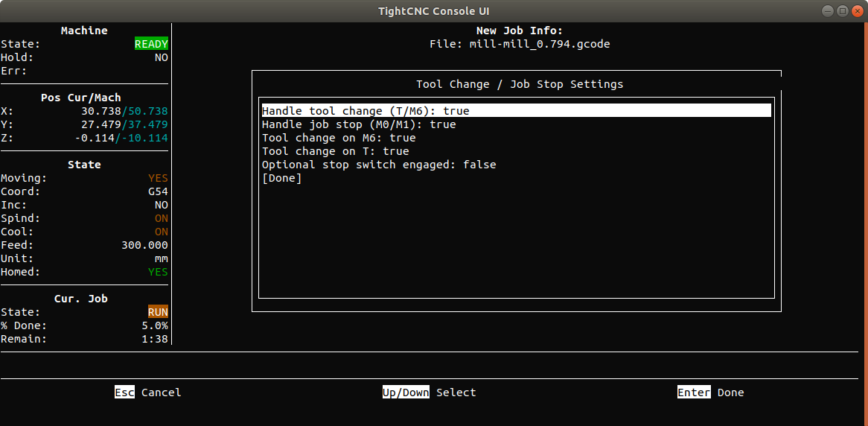This screenshot has width=868, height=426.
Task: Click the Moving status YES
Action: click(158, 179)
